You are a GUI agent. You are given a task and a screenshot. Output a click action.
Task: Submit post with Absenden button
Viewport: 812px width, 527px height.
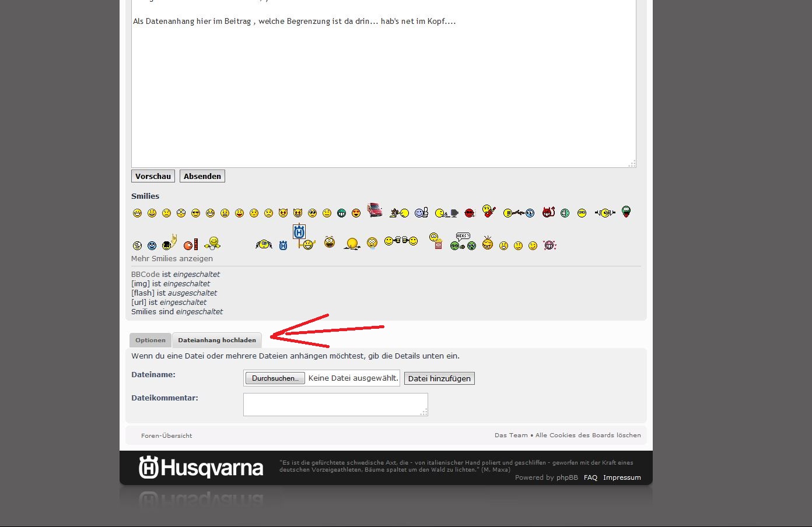point(202,176)
